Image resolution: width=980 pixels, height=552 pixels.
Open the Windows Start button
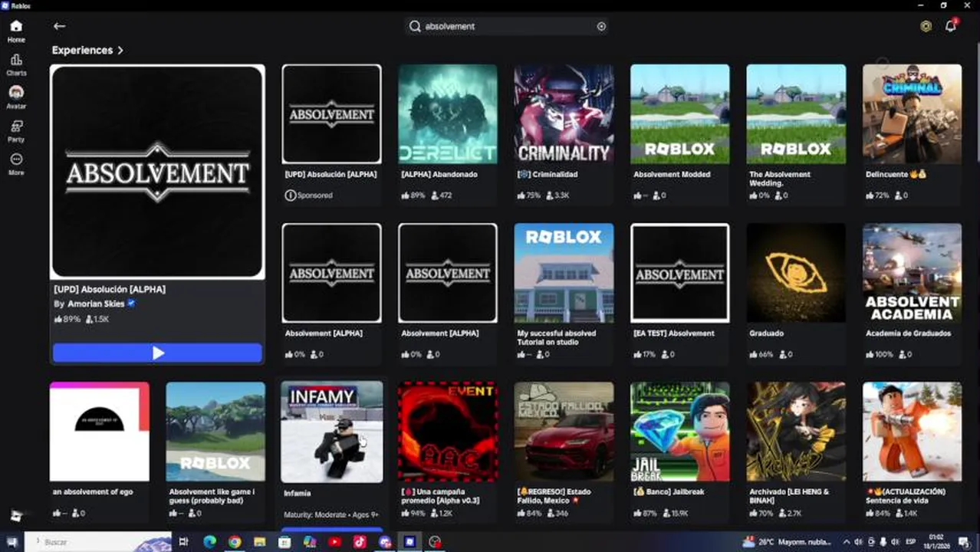point(12,542)
